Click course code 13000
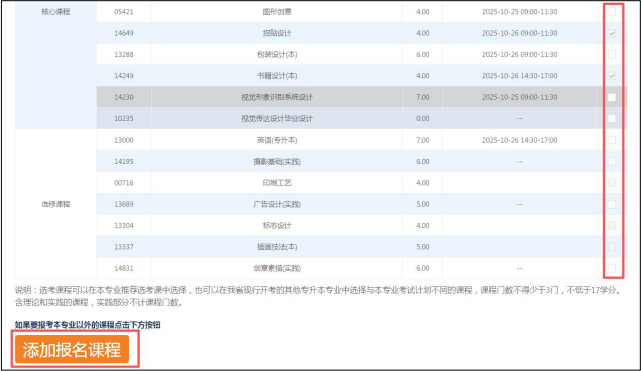This screenshot has height=371, width=641. (123, 140)
